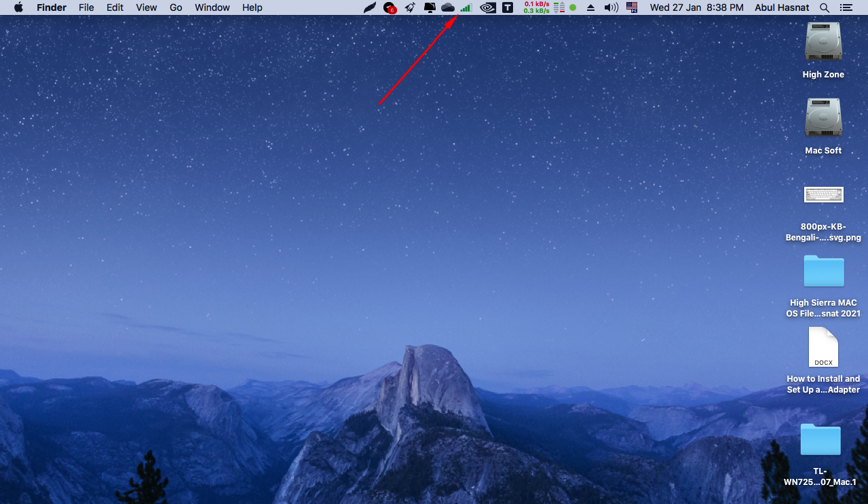Screen dimensions: 868x504
Task: Click the feather menu bar icon
Action: point(369,7)
